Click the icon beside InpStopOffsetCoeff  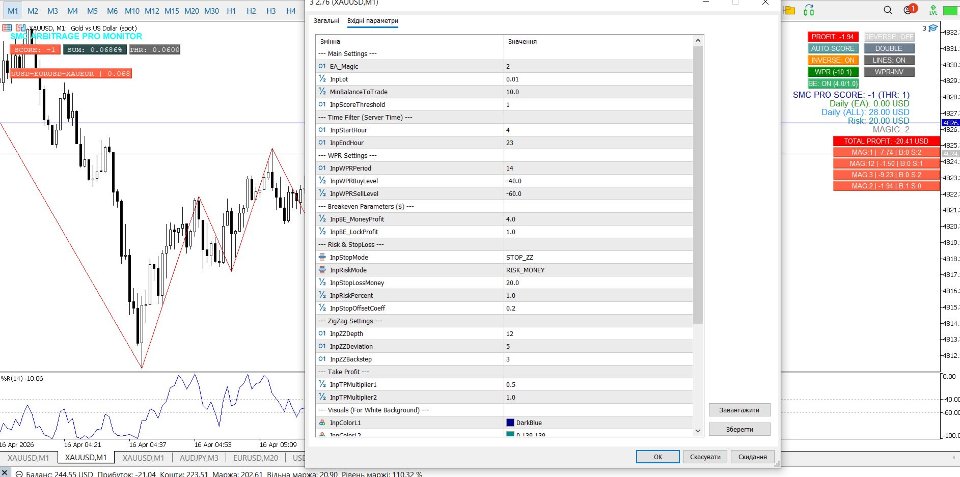tap(322, 308)
